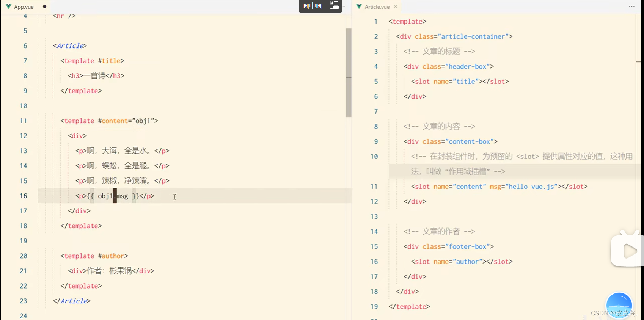Click the slot name="author" line
Image resolution: width=644 pixels, height=320 pixels.
tap(462, 262)
